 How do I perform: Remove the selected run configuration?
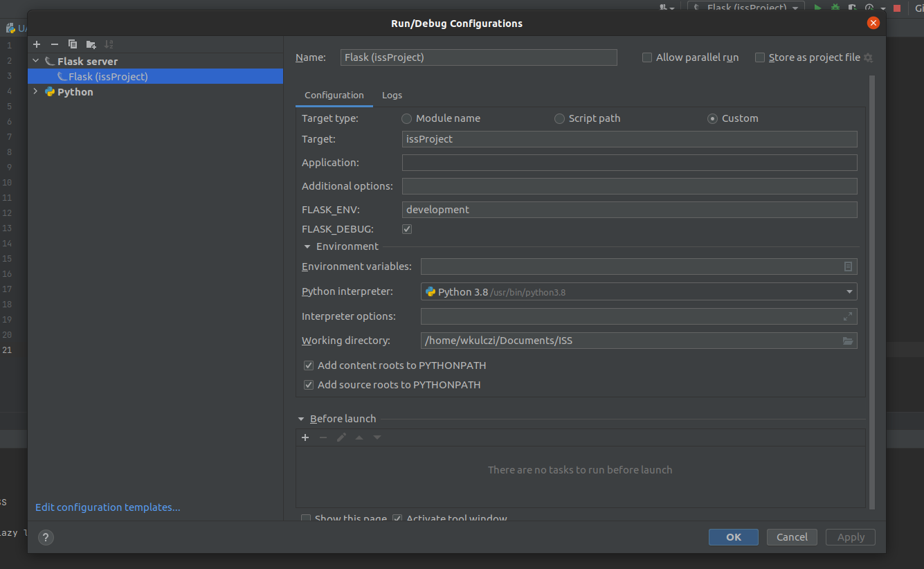coord(55,44)
